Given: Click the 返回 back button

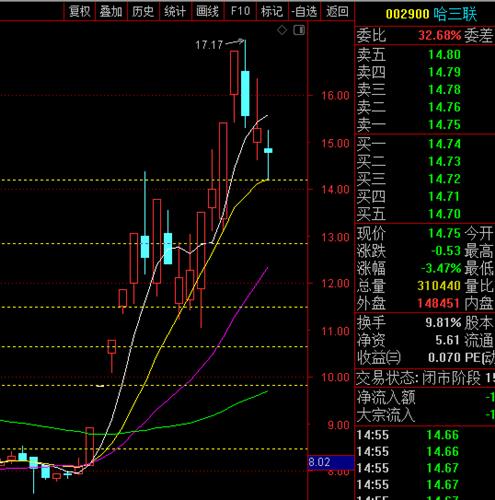Looking at the screenshot, I should click(x=337, y=12).
